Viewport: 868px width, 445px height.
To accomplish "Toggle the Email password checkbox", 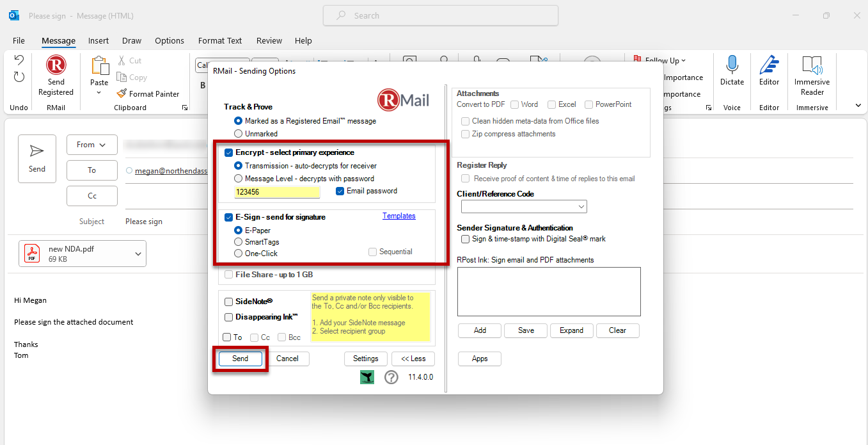I will 340,191.
